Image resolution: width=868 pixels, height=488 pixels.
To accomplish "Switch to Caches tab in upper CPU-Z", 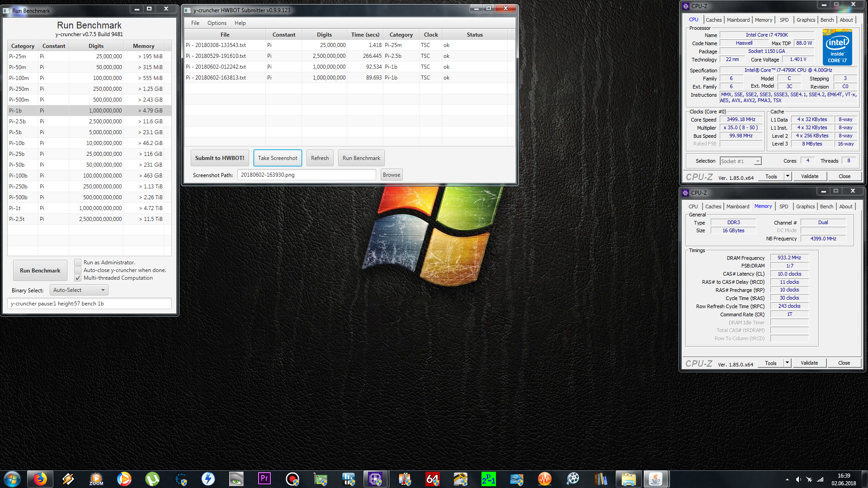I will (x=713, y=20).
